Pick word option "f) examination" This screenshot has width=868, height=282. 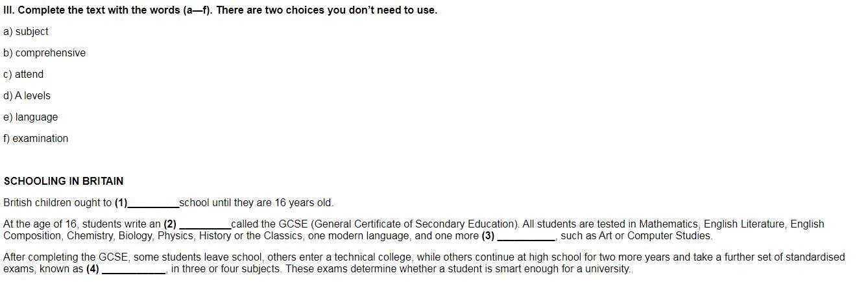(36, 139)
